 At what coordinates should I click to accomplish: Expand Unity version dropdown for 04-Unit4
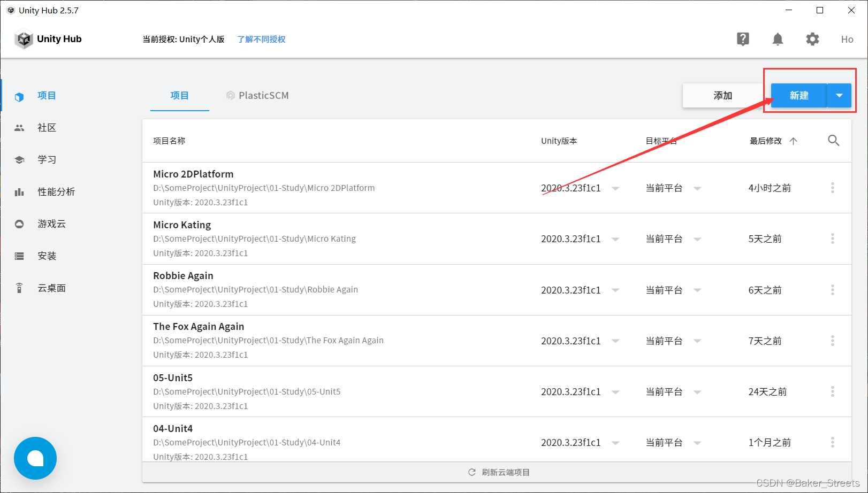(615, 443)
